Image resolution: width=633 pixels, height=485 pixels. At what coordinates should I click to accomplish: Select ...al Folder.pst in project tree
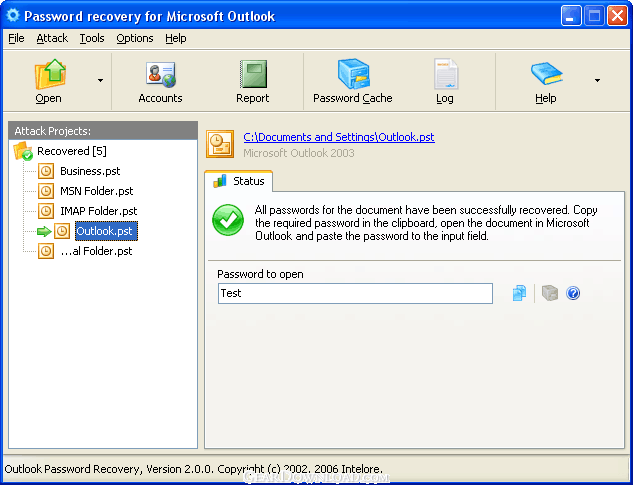tap(96, 251)
